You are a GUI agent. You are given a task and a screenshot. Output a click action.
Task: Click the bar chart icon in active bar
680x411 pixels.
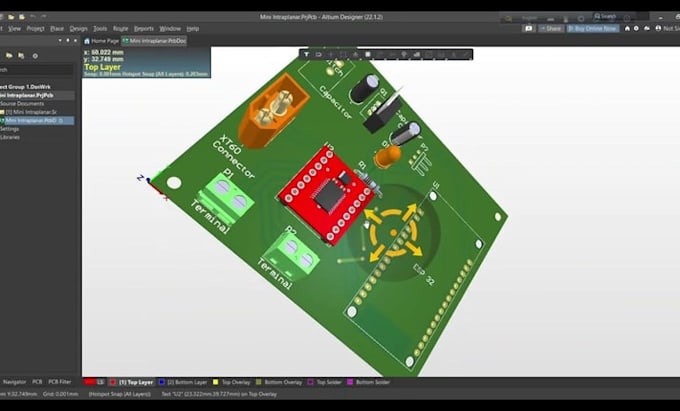tap(416, 54)
